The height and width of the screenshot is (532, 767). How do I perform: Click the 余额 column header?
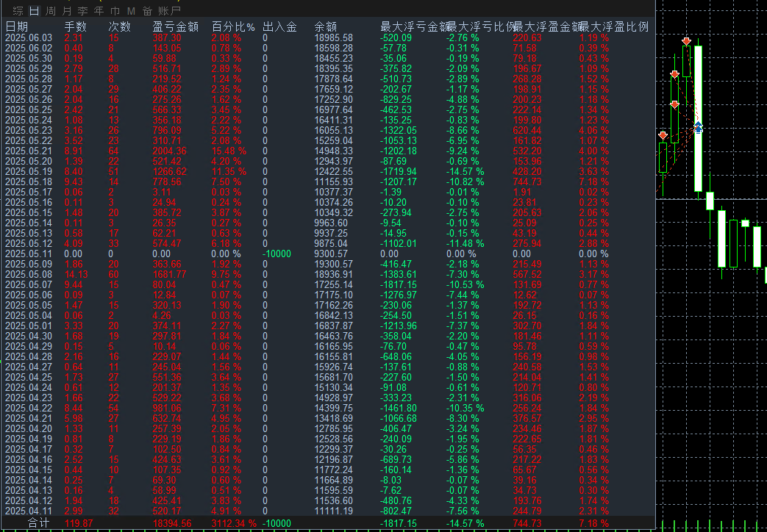point(326,27)
